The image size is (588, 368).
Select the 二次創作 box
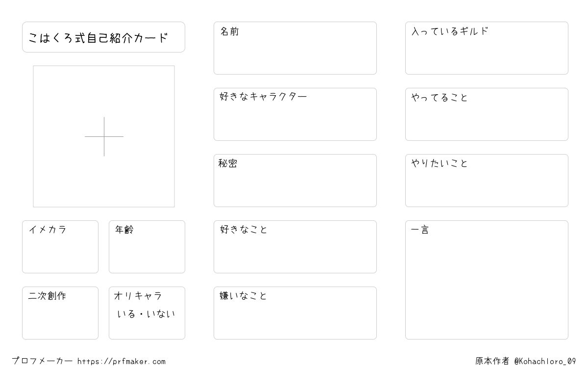[x=60, y=313]
